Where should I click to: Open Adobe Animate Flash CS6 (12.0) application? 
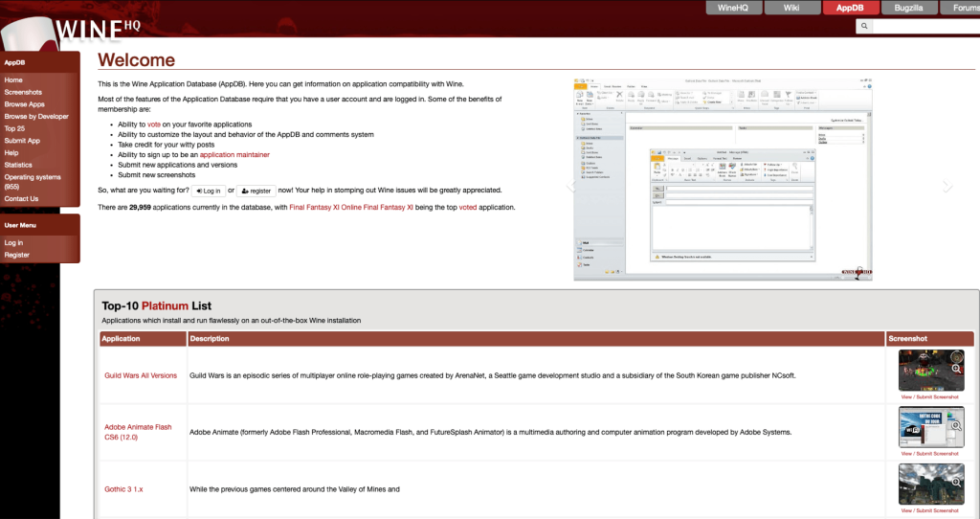click(138, 432)
